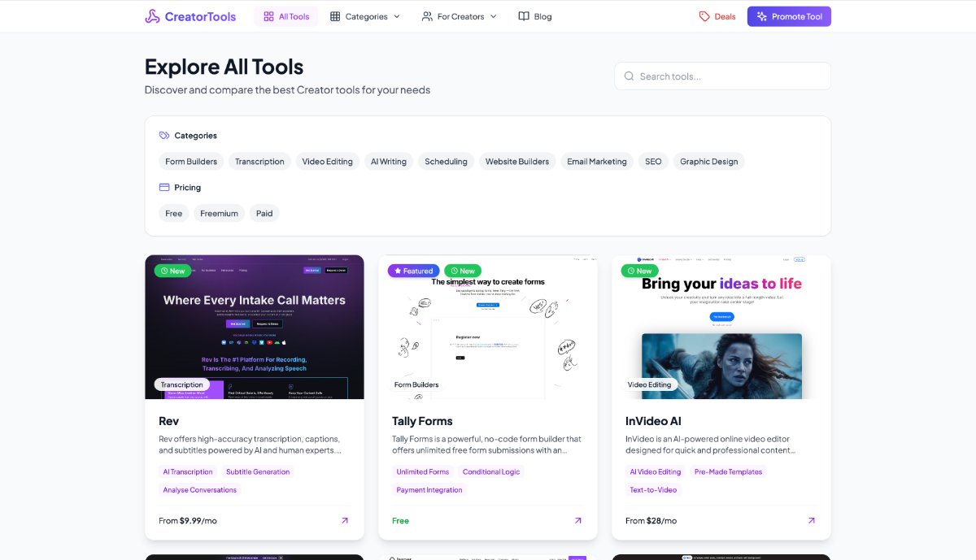The width and height of the screenshot is (976, 560).
Task: Click the Promote Tool button
Action: [x=789, y=16]
